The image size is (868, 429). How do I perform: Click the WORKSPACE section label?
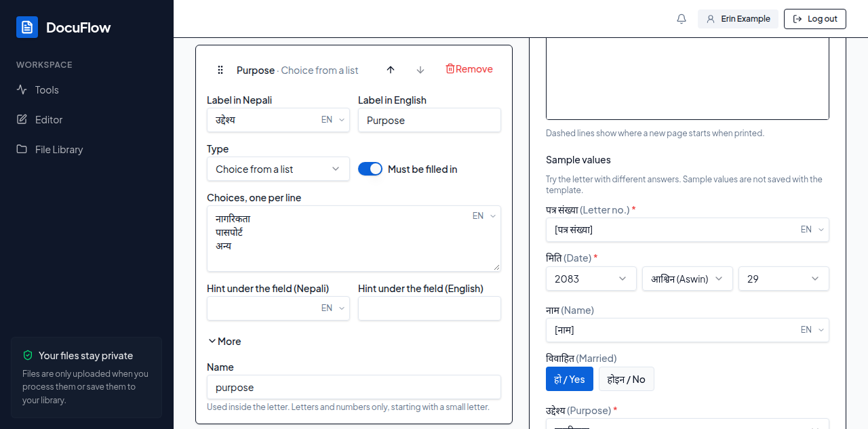[44, 65]
